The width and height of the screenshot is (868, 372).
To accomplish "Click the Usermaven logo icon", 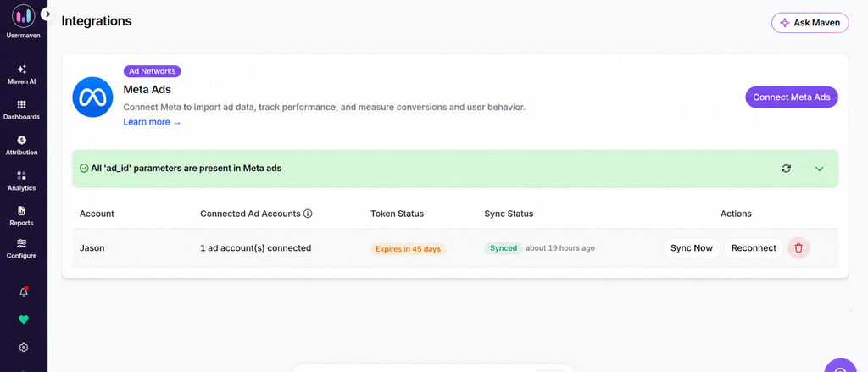I will coord(23,16).
